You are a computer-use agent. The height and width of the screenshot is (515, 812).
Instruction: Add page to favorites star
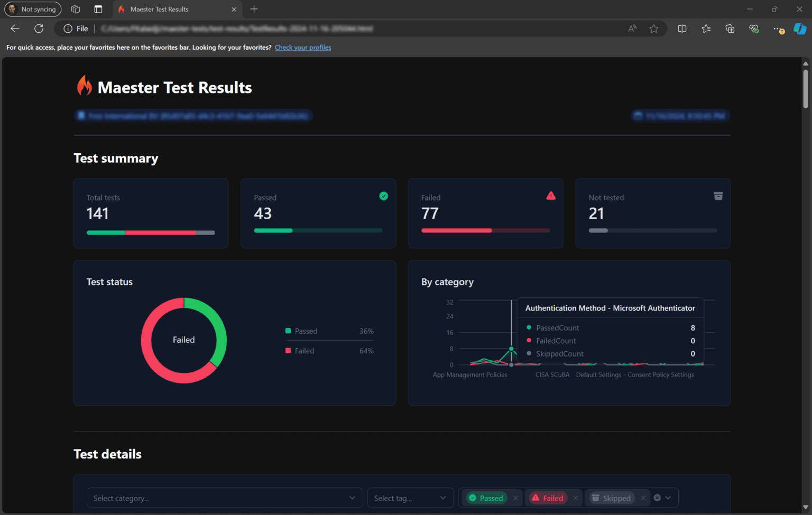(x=654, y=29)
